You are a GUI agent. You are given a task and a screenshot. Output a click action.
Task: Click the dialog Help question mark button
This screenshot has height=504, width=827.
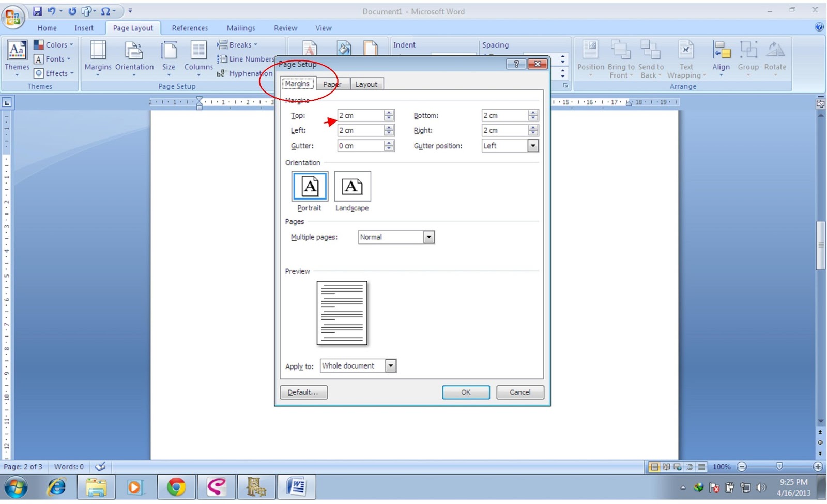[x=516, y=64]
